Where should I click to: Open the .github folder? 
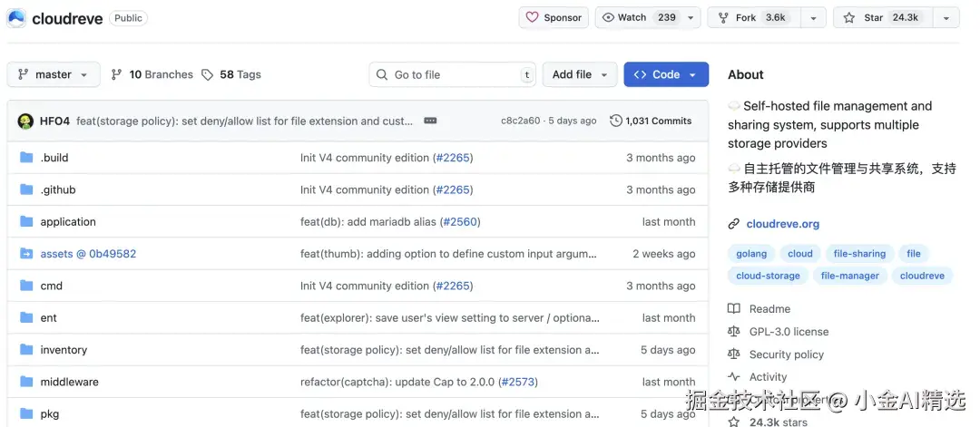click(58, 189)
